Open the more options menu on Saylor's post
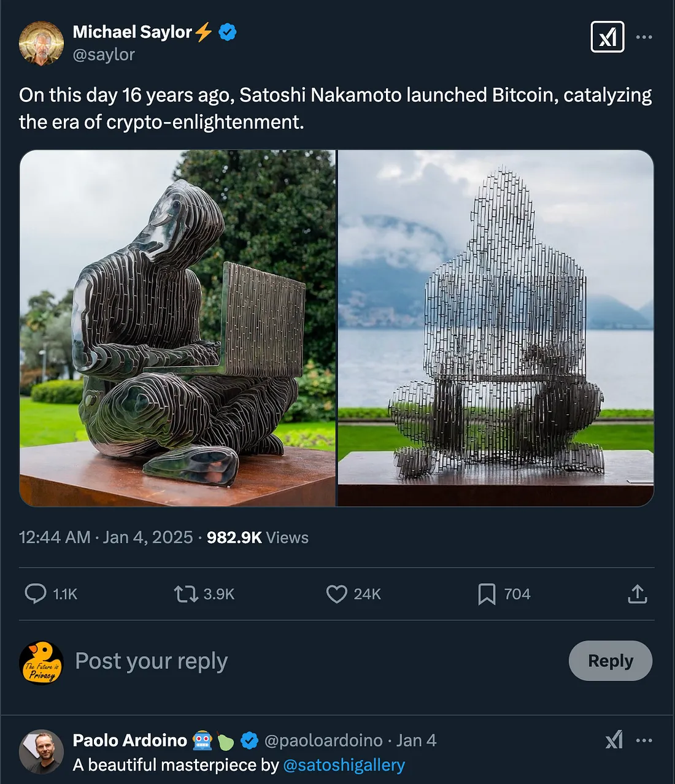 [x=644, y=37]
